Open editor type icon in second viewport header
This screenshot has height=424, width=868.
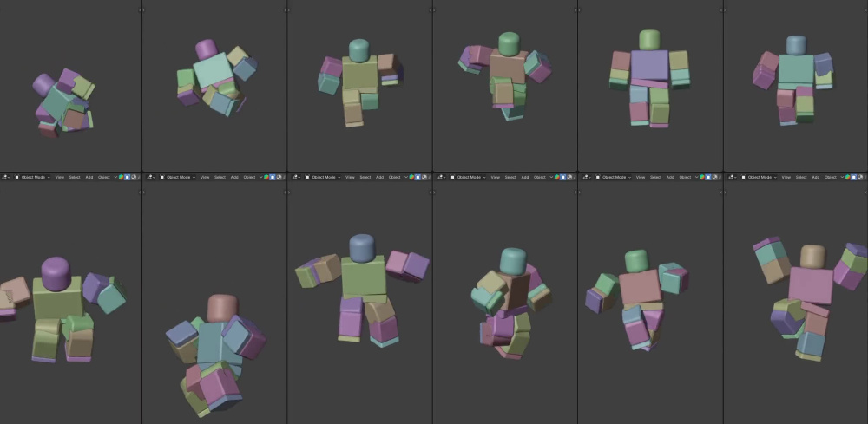coord(150,177)
